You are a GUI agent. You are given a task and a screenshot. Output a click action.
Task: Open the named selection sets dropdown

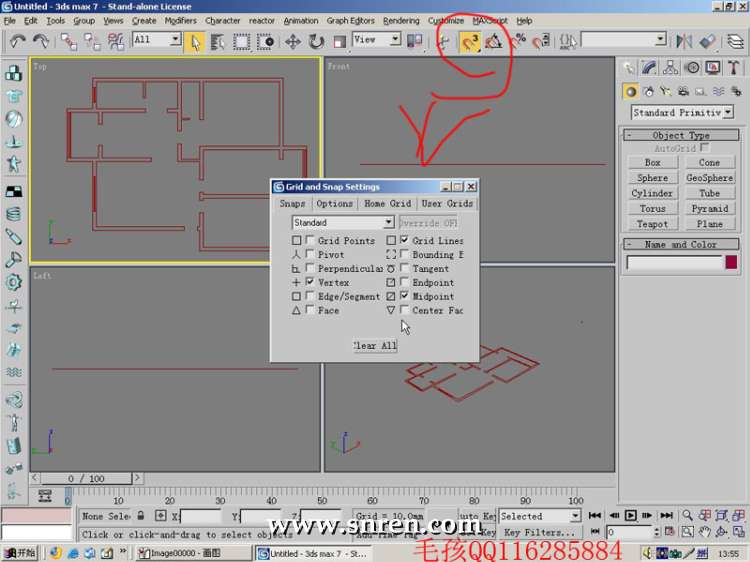click(624, 39)
